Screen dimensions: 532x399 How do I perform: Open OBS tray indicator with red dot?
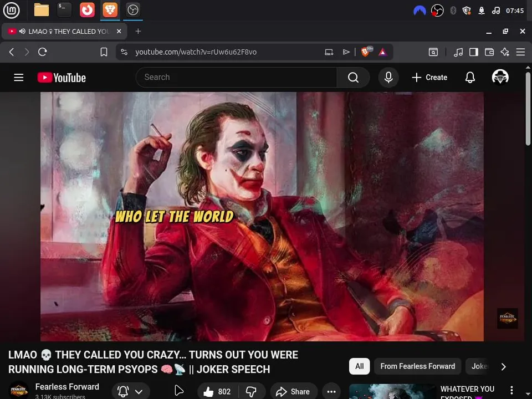click(437, 11)
